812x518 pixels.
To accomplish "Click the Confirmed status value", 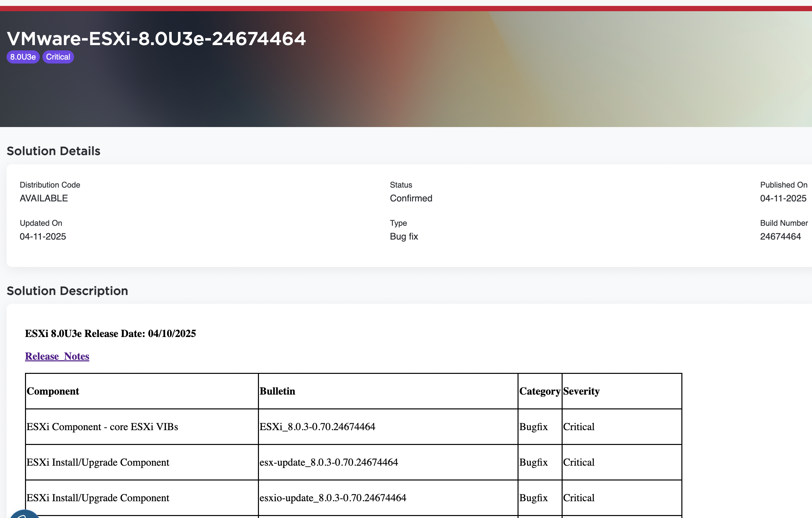I will pos(411,198).
